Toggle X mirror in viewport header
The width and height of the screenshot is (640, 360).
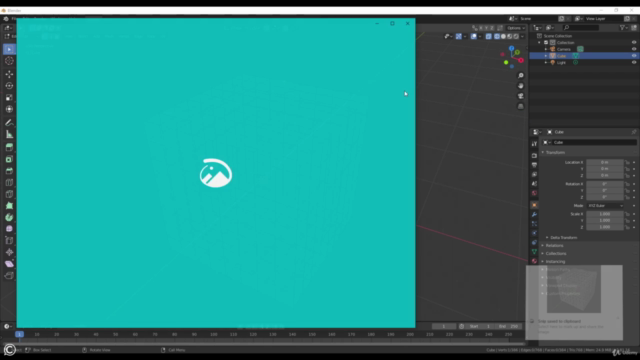tap(481, 28)
